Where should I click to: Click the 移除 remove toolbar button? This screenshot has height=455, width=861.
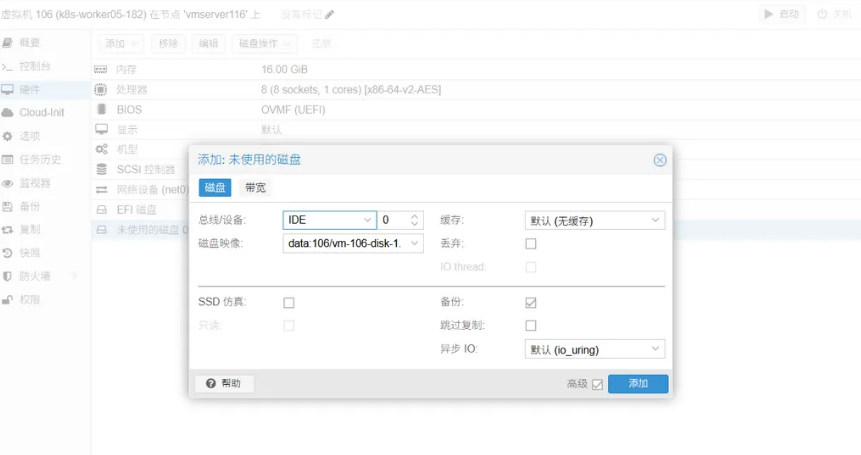168,43
